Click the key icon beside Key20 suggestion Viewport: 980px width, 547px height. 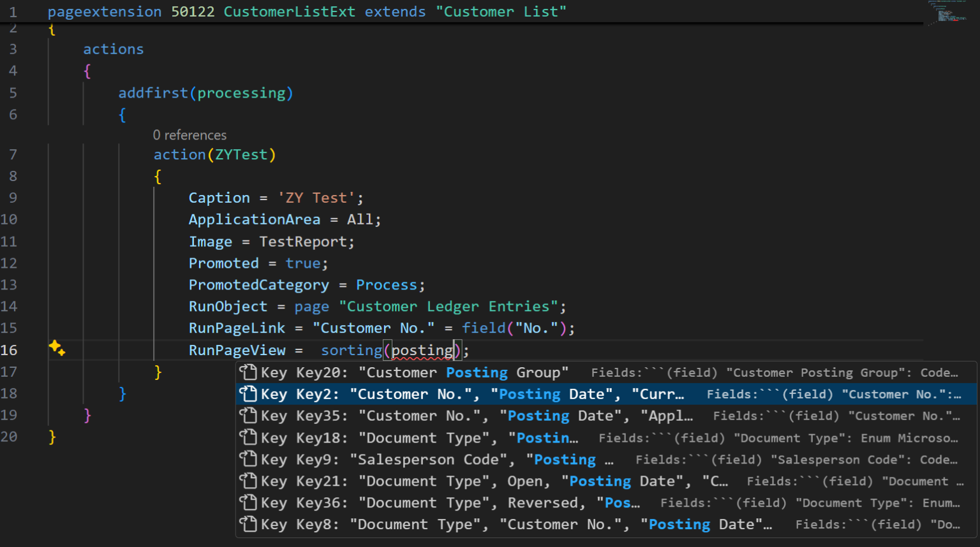click(248, 372)
